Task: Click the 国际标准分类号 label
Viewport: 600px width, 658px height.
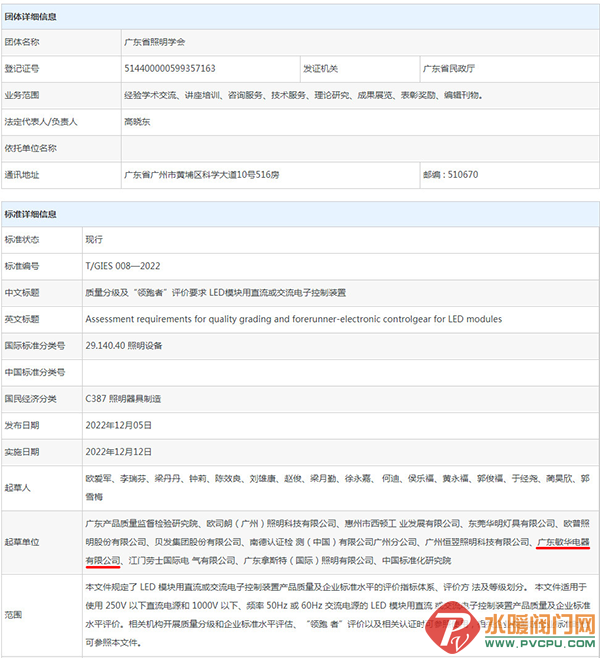Action: (35, 346)
